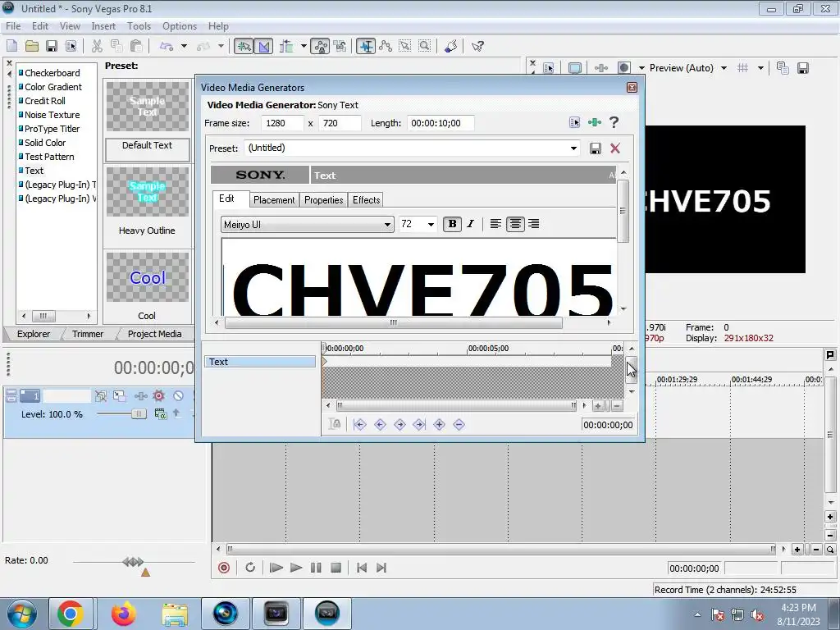Open the Meiryo UI font dropdown
840x630 pixels.
click(307, 225)
